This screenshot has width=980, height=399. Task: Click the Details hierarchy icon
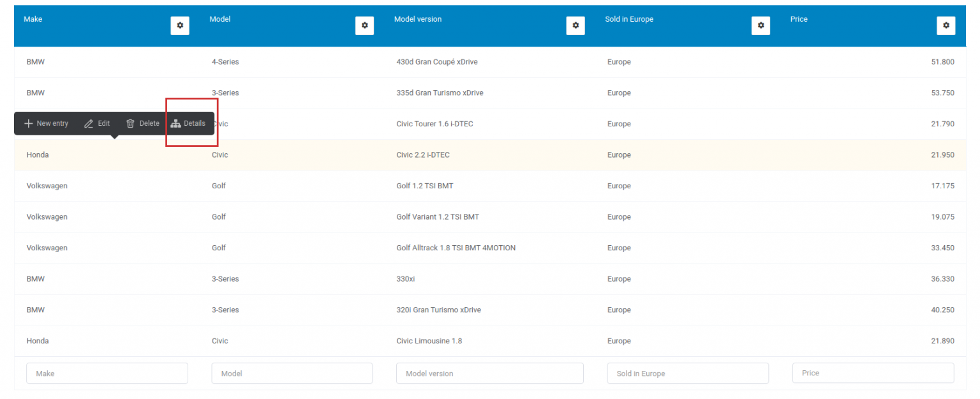click(177, 123)
